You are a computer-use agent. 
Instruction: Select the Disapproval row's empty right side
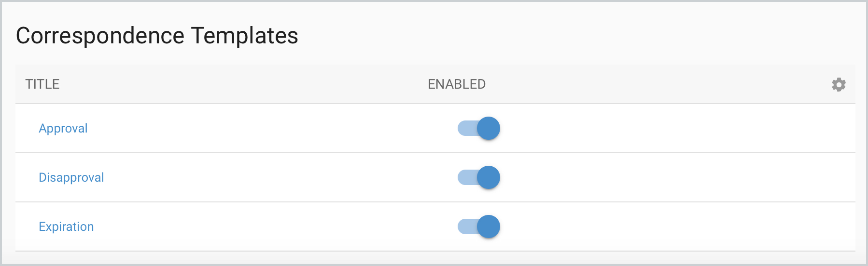point(676,177)
